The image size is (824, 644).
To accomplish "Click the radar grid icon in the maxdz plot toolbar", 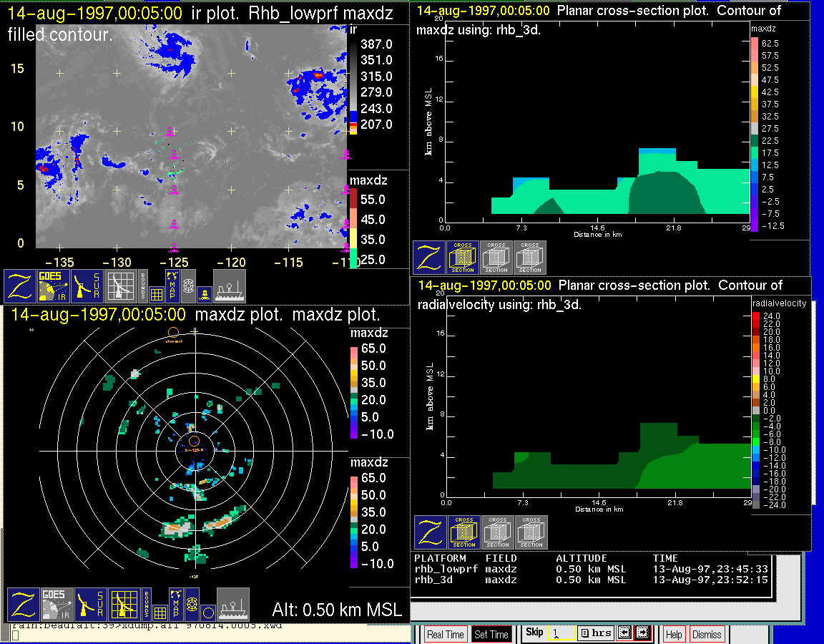I will point(123,605).
